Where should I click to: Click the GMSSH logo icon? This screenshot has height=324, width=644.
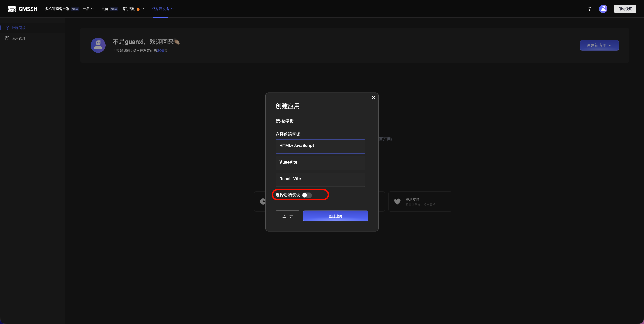point(12,9)
